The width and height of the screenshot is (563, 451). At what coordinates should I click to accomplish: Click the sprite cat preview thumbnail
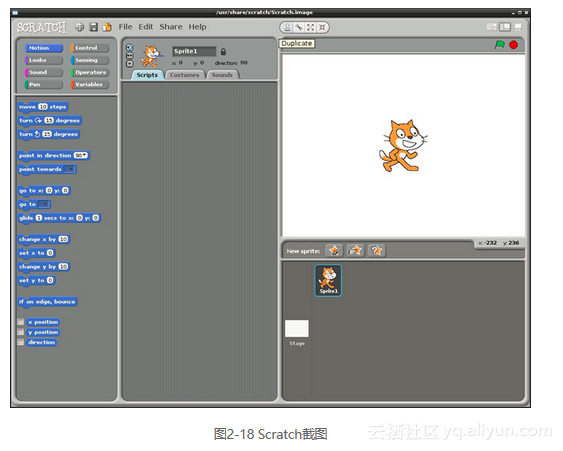tap(151, 56)
